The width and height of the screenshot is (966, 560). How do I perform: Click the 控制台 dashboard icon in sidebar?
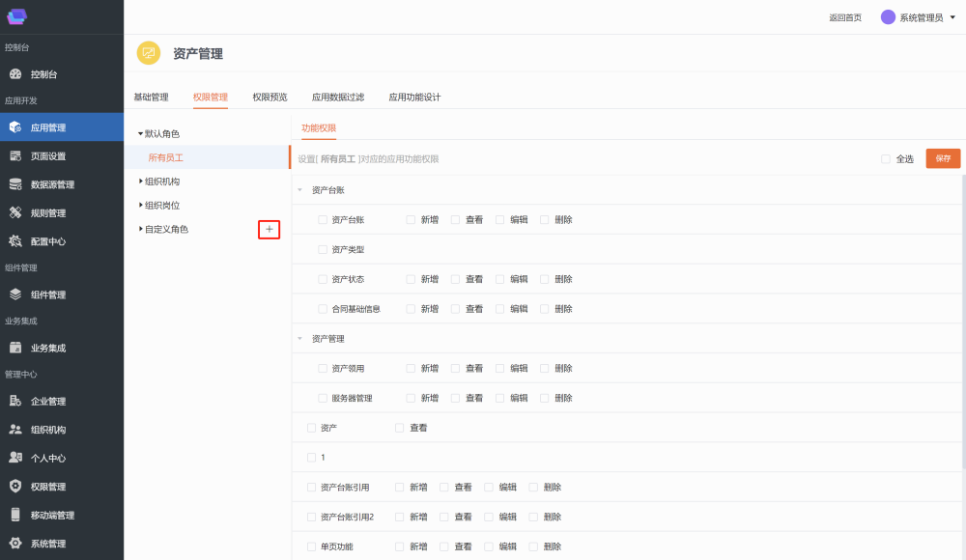point(15,74)
